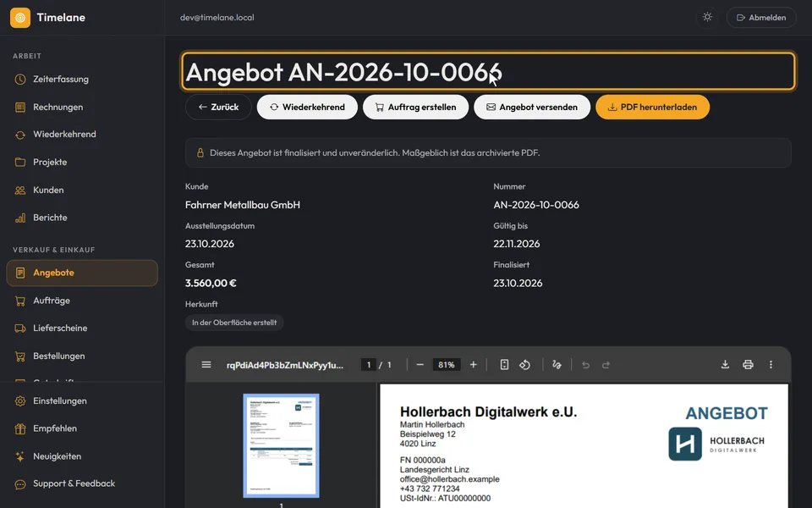This screenshot has width=812, height=508.
Task: Zoom in the PDF with plus icon
Action: coord(474,365)
